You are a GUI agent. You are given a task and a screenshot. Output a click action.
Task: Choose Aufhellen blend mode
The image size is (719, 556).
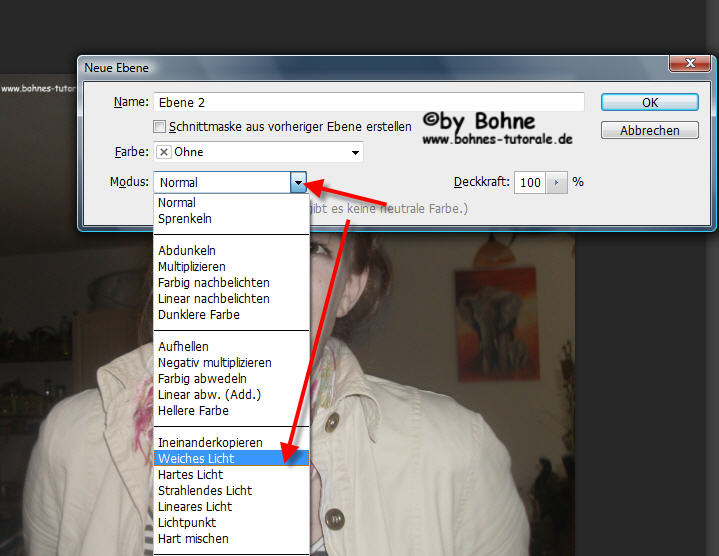pos(184,347)
